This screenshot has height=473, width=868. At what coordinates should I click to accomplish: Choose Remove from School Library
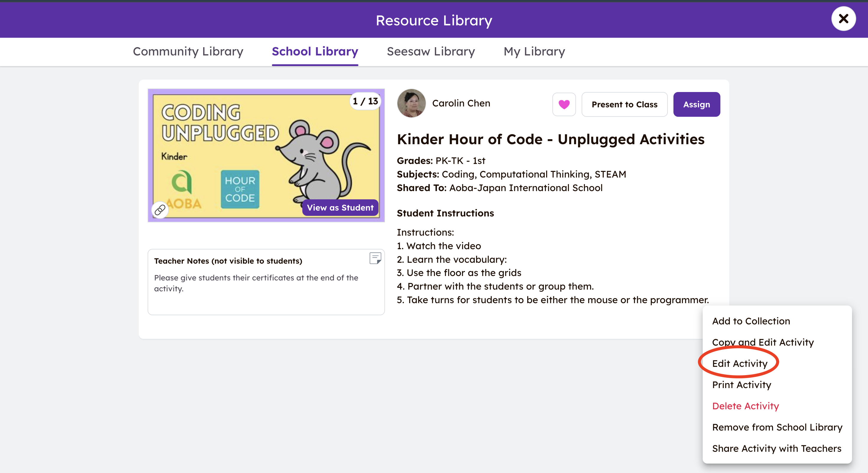777,427
